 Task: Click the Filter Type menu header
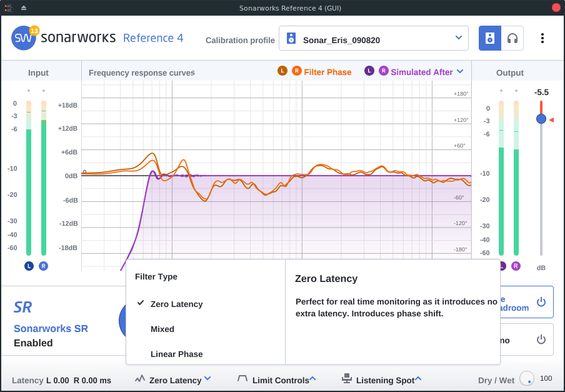pyautogui.click(x=156, y=277)
